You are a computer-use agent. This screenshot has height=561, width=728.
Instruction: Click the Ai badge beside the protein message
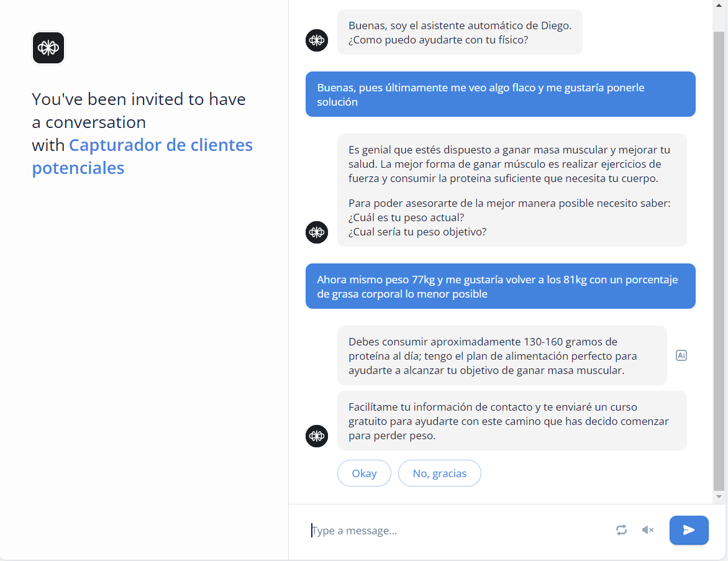[681, 355]
